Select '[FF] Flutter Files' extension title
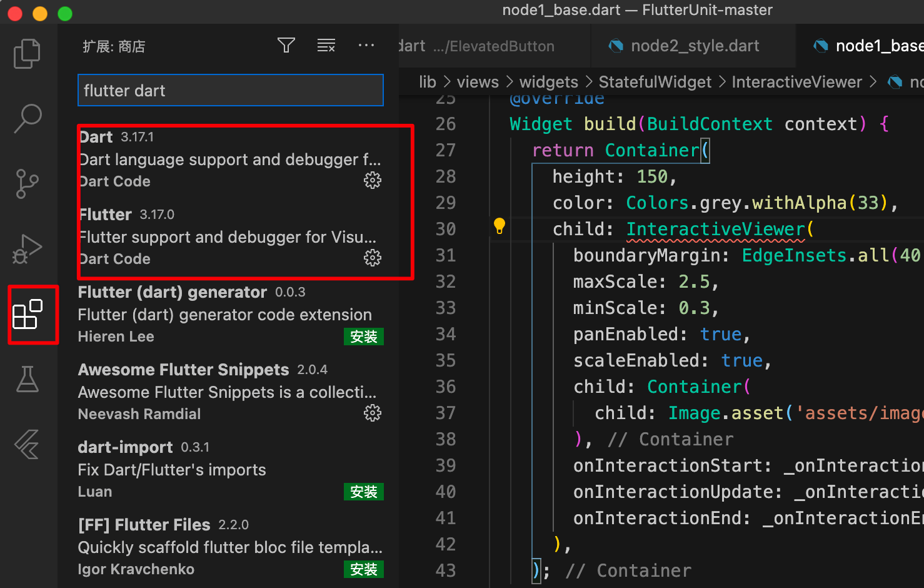Image resolution: width=924 pixels, height=588 pixels. pos(144,525)
